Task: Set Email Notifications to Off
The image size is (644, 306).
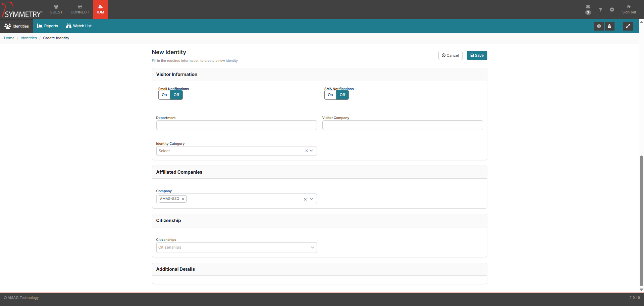Action: 176,95
